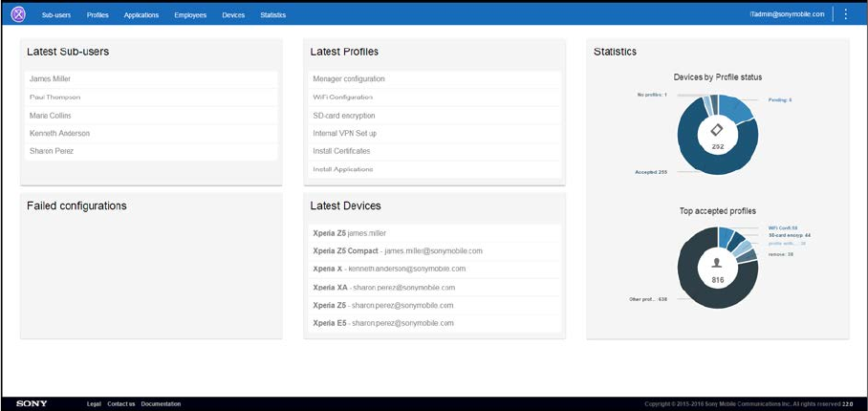Click the purple app logo icon
Viewport: 868px width, 411px height.
pos(18,14)
